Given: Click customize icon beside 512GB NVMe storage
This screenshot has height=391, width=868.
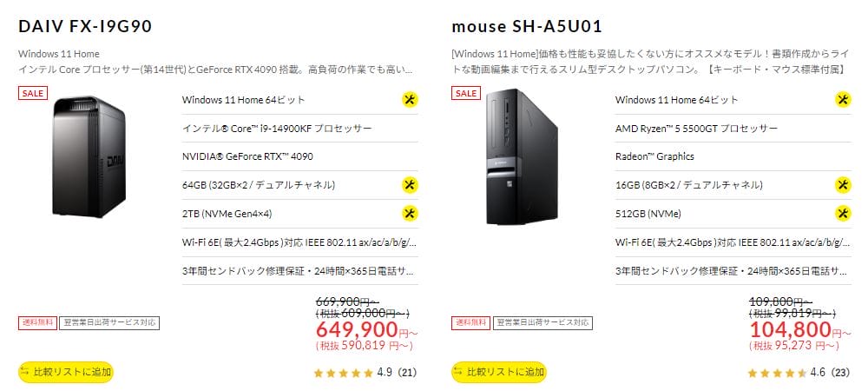Looking at the screenshot, I should (843, 213).
